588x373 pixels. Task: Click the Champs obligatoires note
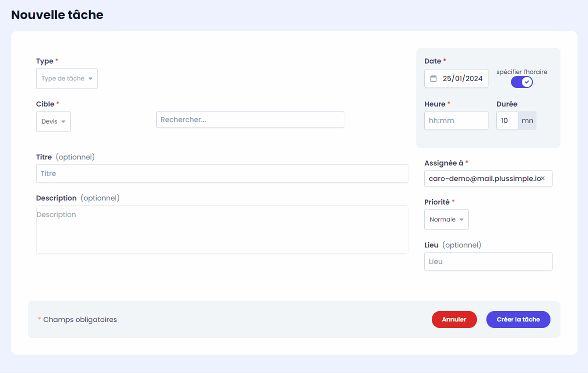(77, 319)
